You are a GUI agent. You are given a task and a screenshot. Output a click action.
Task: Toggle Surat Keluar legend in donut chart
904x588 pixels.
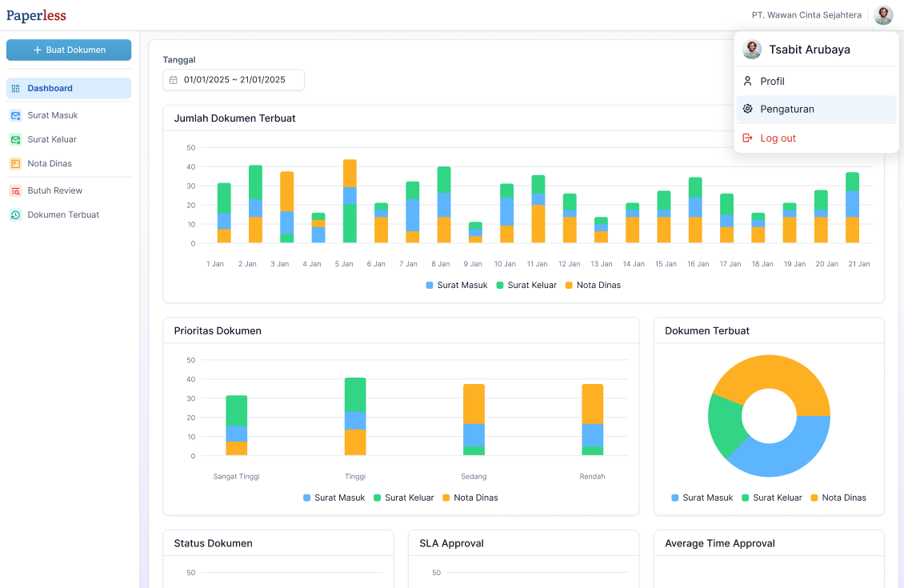(x=772, y=498)
